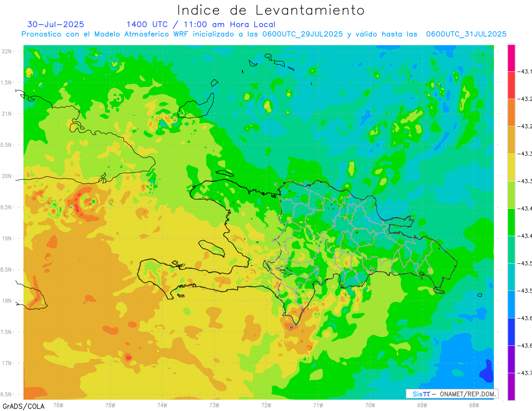Click the 'SisTT - ONAMET/REP.DOM.' credit box
The image size is (532, 411).
coord(452,394)
